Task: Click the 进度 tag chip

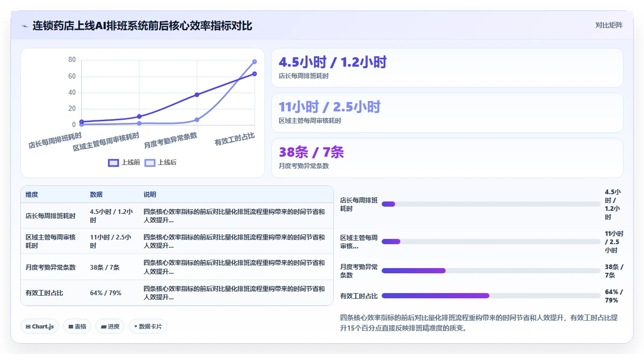Action: 110,326
